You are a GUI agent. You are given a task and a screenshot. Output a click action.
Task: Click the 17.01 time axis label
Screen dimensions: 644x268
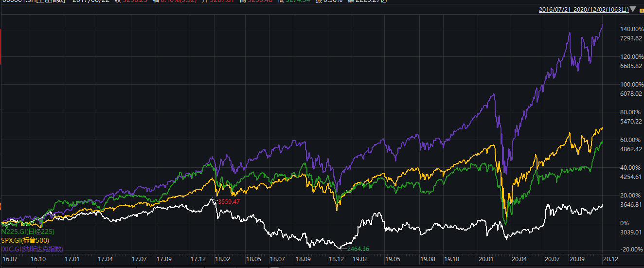pos(72,259)
